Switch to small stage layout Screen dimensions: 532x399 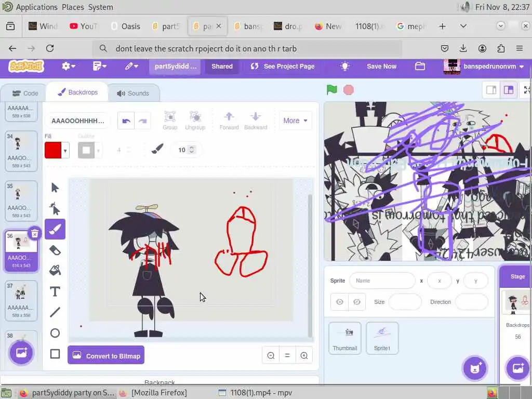pyautogui.click(x=491, y=90)
